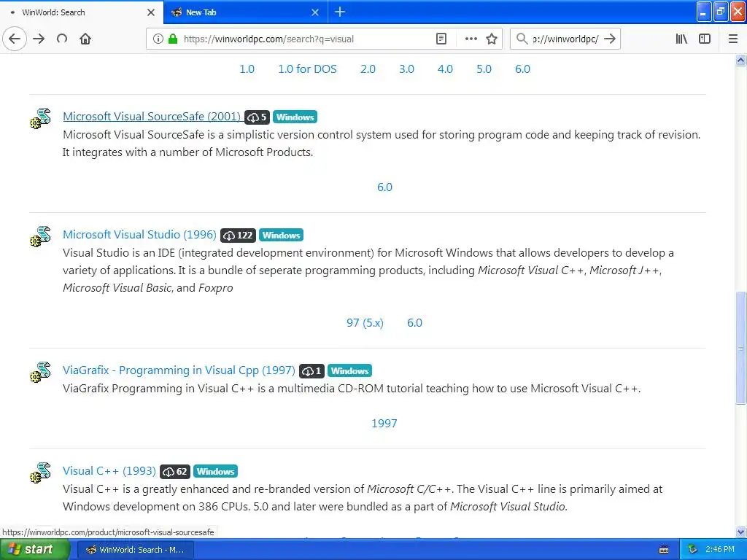
Task: Click the page scrollbar up arrow
Action: (x=741, y=60)
